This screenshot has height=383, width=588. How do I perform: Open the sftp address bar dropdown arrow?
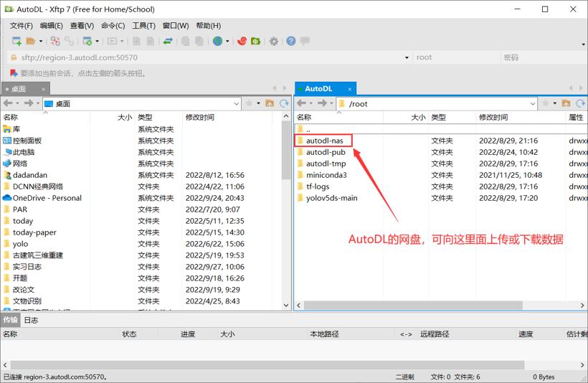click(x=407, y=57)
